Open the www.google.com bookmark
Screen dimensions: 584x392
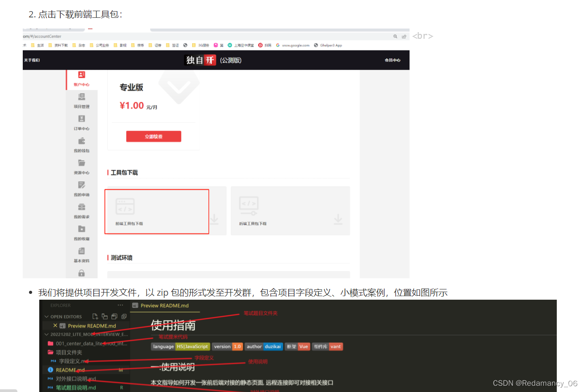(x=293, y=45)
